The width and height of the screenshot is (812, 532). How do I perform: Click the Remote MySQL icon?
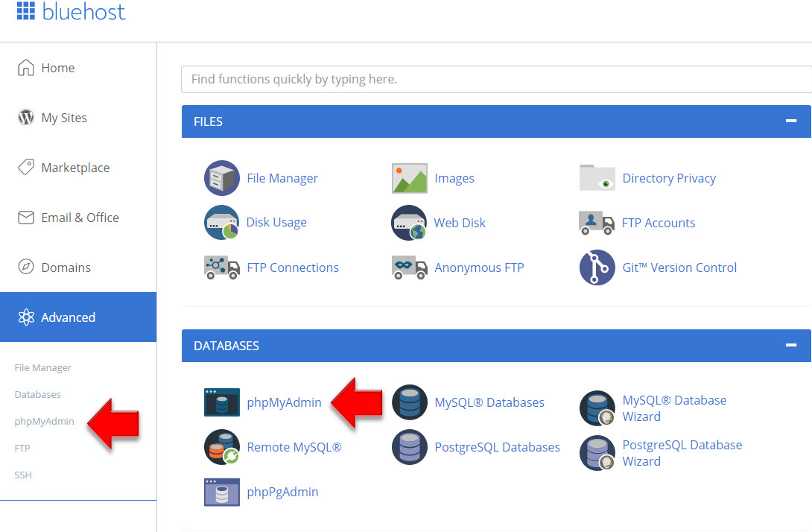[222, 447]
